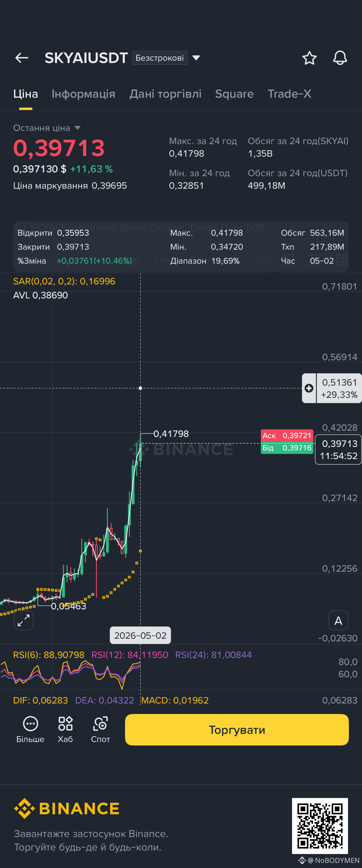Open the Дані торгівлі tab

coord(165,94)
